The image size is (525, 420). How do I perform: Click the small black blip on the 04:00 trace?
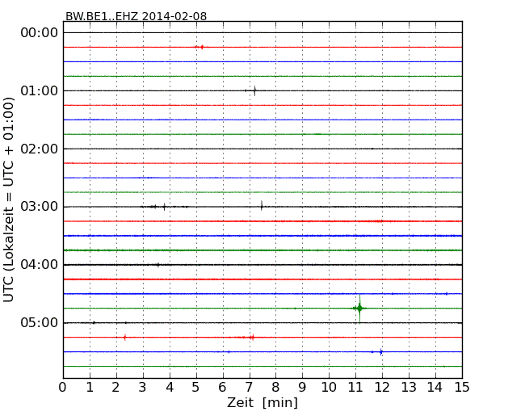(158, 265)
